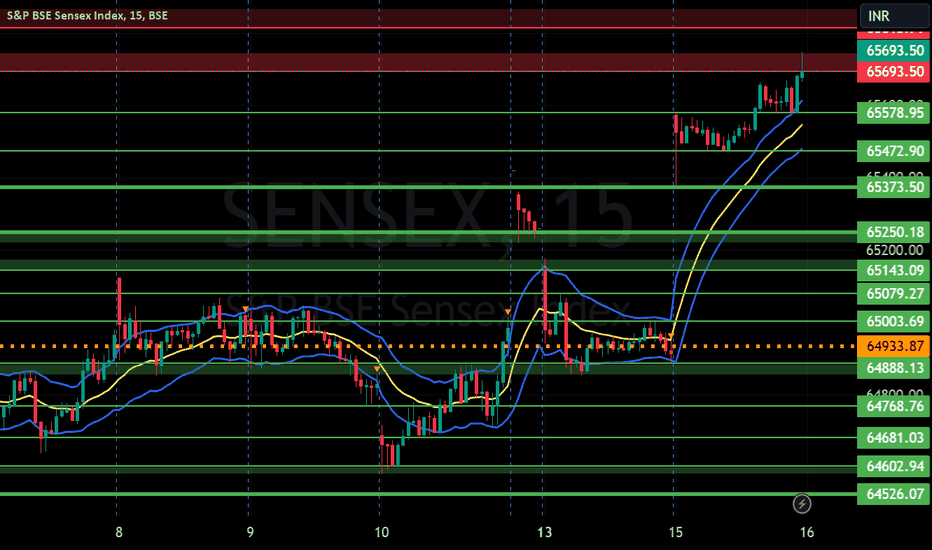This screenshot has width=932, height=550.
Task: Click date 15 on time axis
Action: tap(676, 532)
